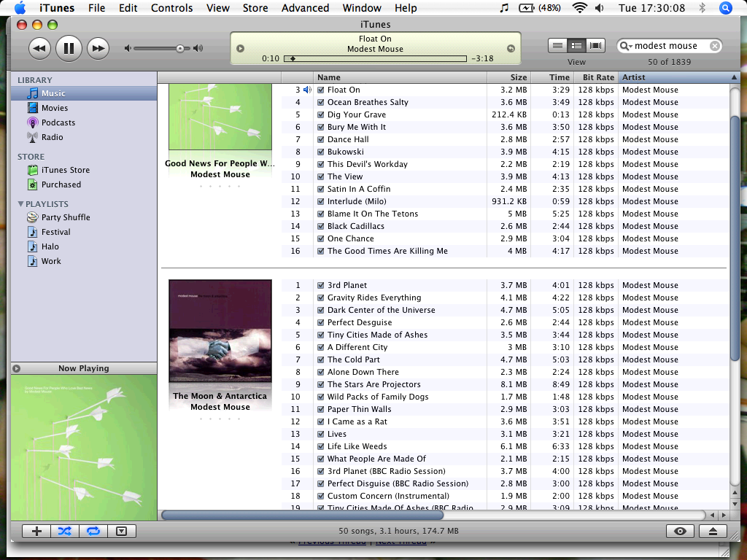The height and width of the screenshot is (560, 747).
Task: Open the View menu
Action: point(217,8)
